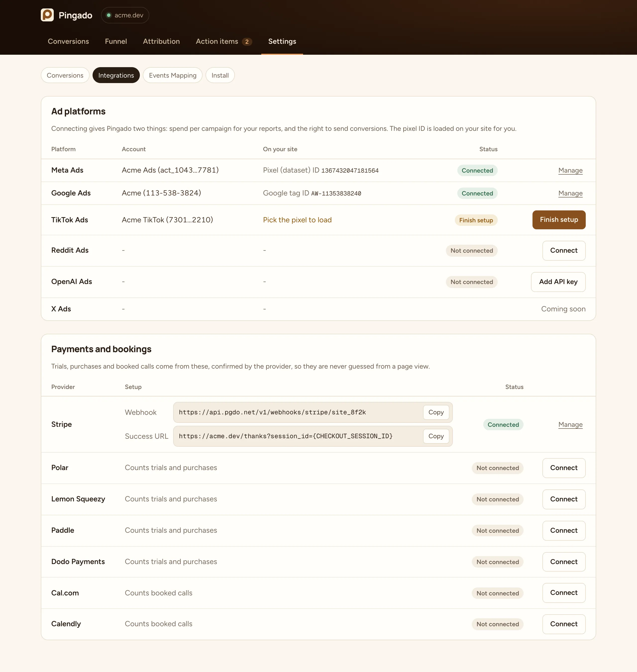Manage the Stripe connection

click(571, 425)
